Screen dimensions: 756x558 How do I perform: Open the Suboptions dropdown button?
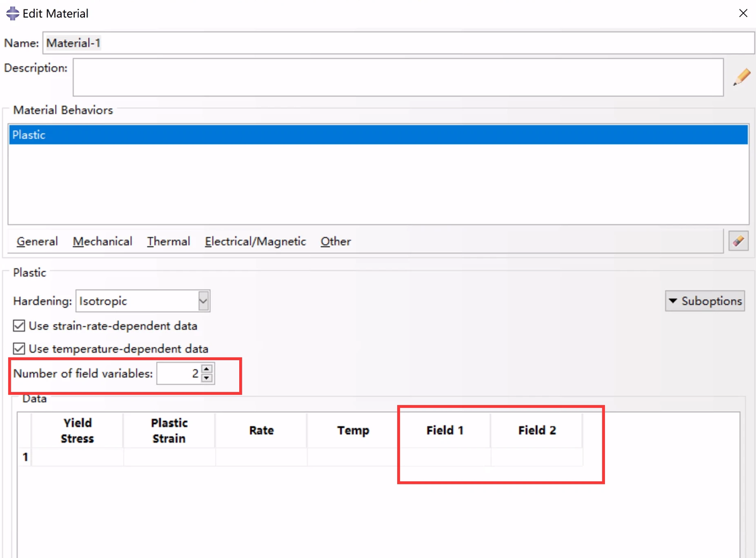pyautogui.click(x=705, y=301)
